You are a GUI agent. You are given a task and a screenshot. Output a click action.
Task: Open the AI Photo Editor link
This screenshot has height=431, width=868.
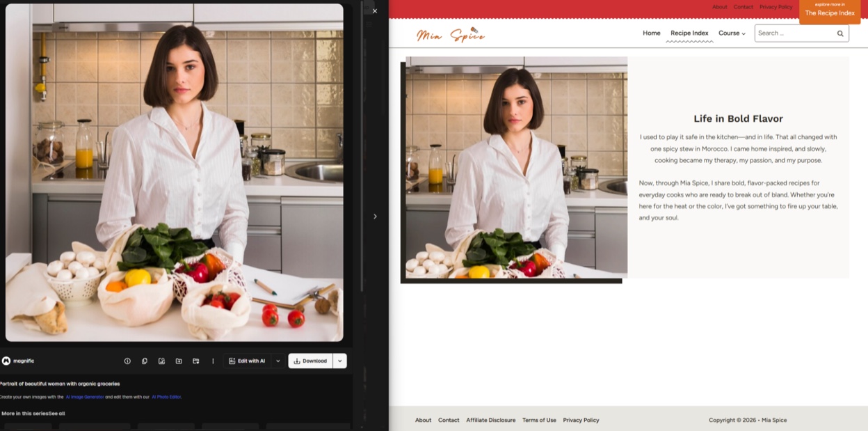pyautogui.click(x=166, y=397)
